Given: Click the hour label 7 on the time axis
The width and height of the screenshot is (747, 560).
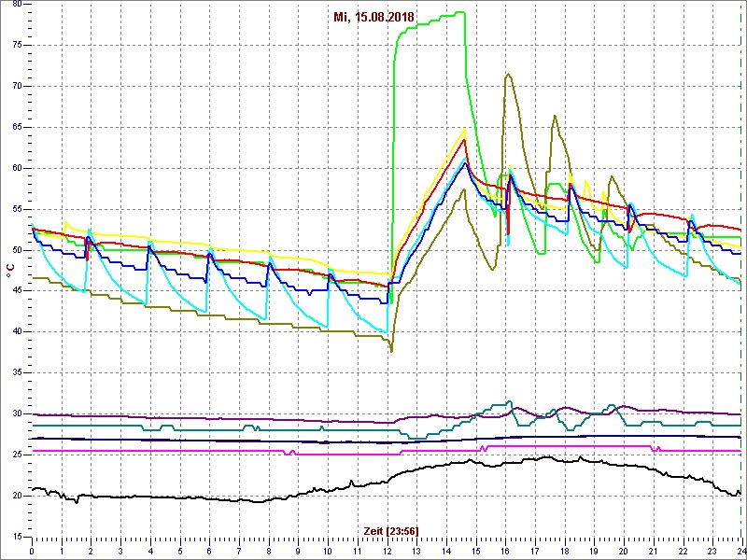Looking at the screenshot, I should (x=239, y=552).
